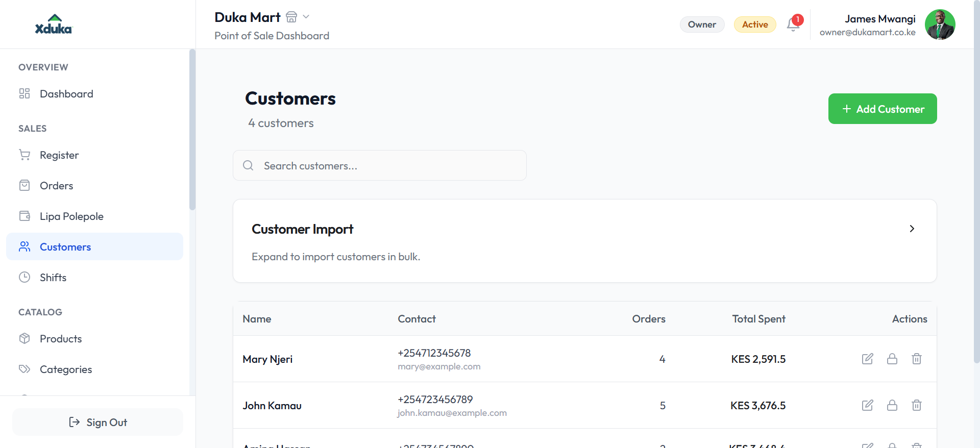This screenshot has width=980, height=448.
Task: Click the Customers people icon
Action: pos(24,246)
